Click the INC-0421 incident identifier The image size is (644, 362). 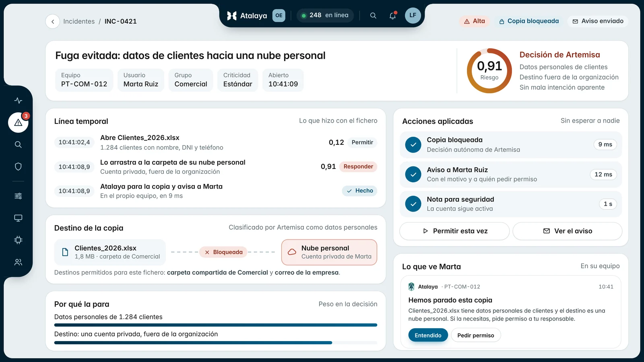(121, 21)
